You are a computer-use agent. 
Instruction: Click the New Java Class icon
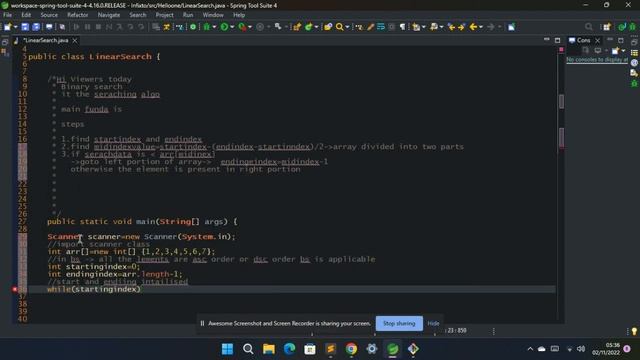click(309, 27)
